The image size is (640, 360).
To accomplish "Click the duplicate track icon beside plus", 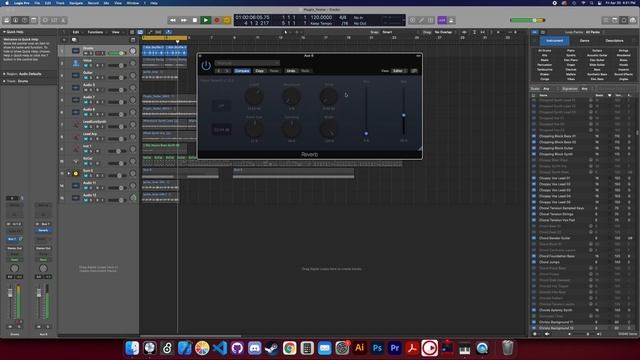I will pyautogui.click(x=74, y=40).
